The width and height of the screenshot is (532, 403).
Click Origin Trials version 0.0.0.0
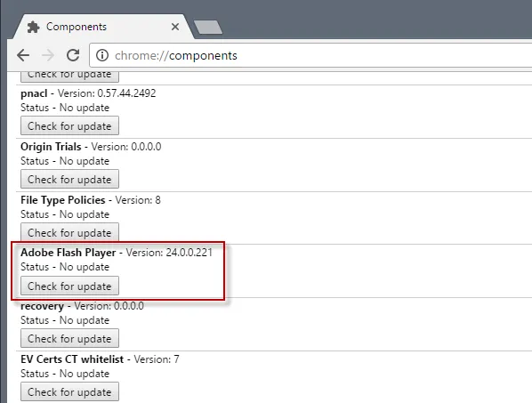click(126, 147)
